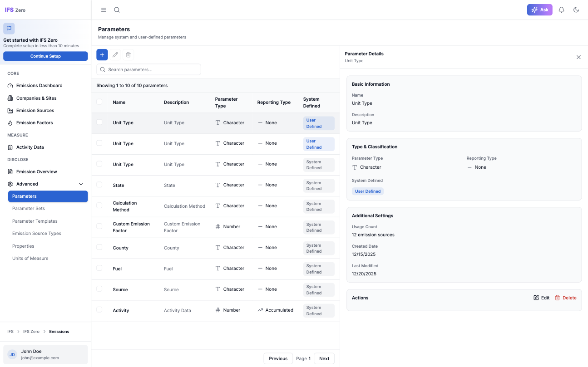The height and width of the screenshot is (367, 588).
Task: Click the Continue Setup button
Action: click(45, 56)
